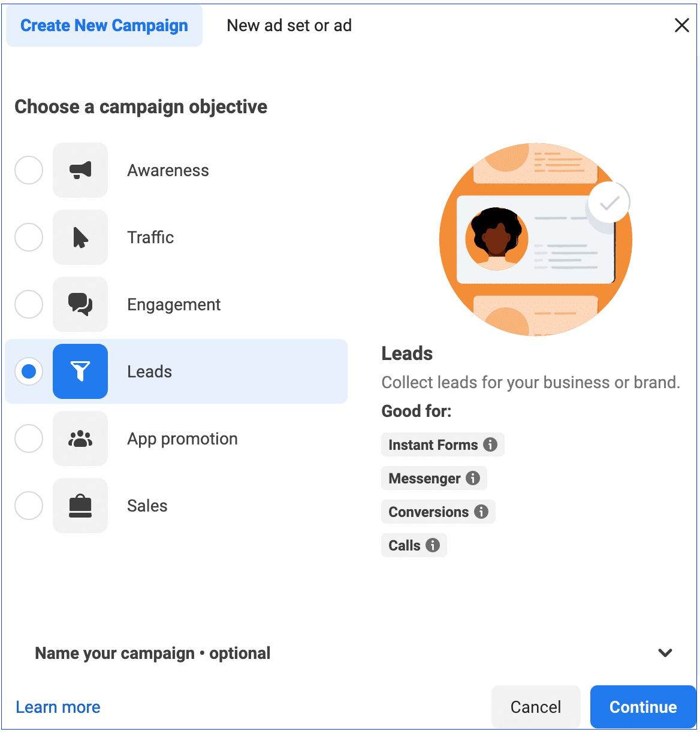Click the Awareness objective label
This screenshot has height=732, width=700.
pyautogui.click(x=168, y=171)
